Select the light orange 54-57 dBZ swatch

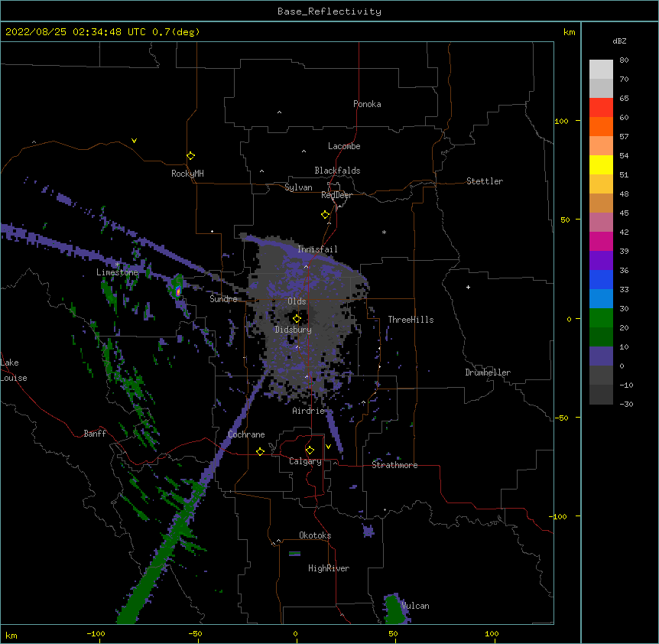pyautogui.click(x=601, y=146)
